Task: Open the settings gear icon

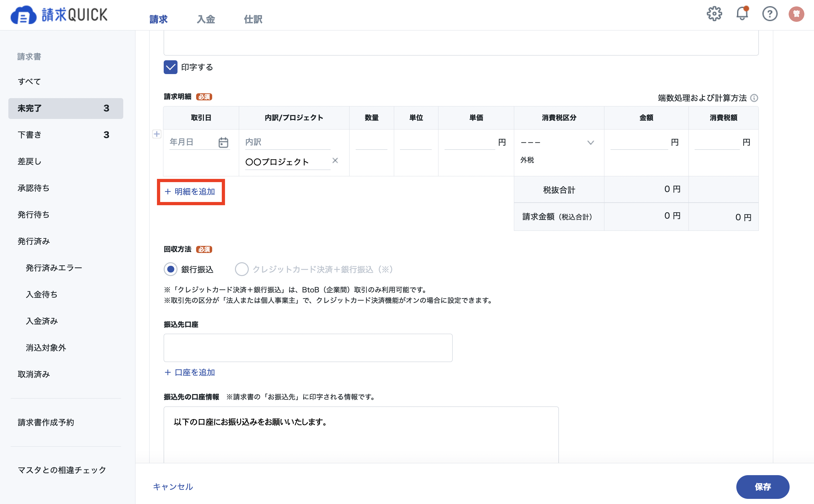Action: (x=714, y=14)
